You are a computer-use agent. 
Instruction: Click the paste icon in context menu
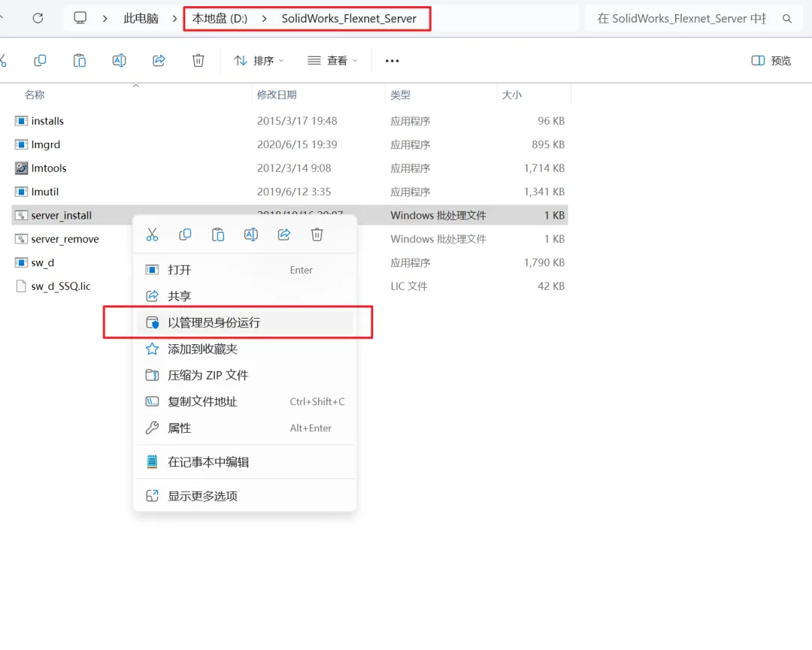tap(218, 234)
